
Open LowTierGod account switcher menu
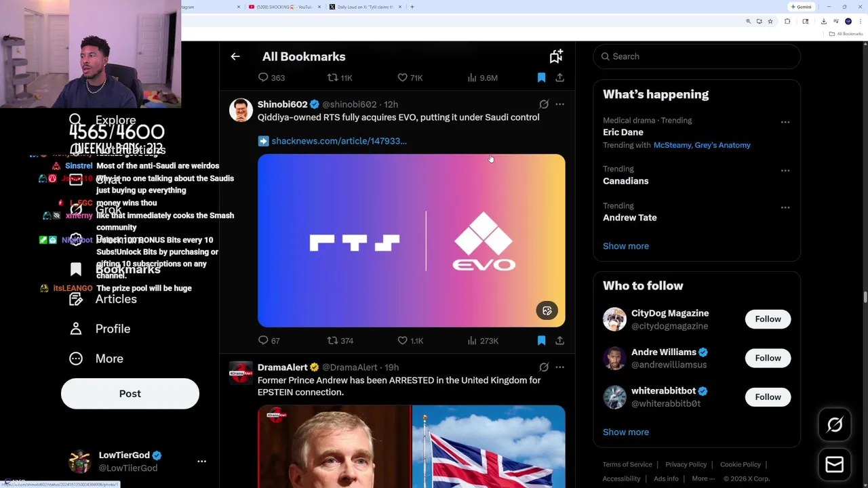click(x=201, y=462)
